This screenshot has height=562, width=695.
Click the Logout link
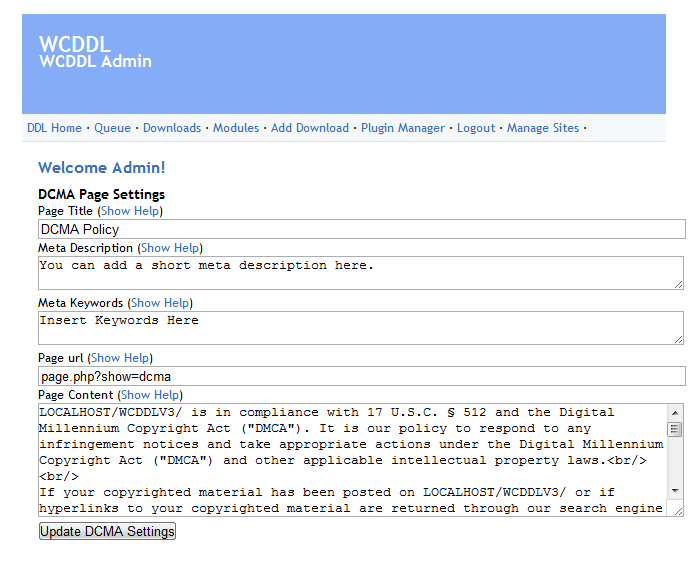(476, 128)
